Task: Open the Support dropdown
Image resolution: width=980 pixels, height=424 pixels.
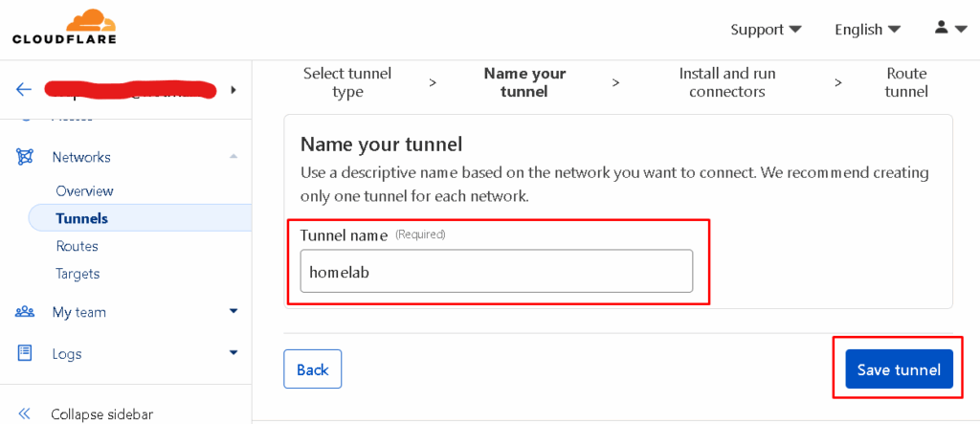Action: [x=767, y=30]
